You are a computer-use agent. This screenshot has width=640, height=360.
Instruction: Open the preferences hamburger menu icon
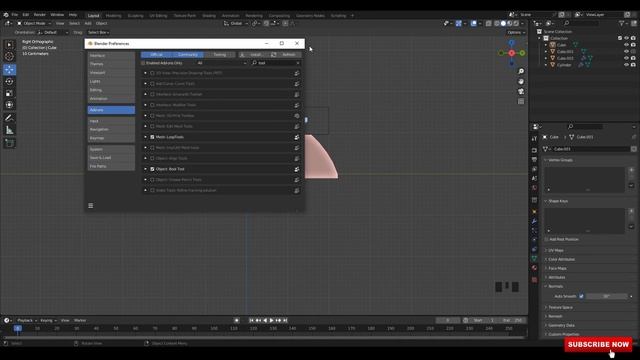91,206
